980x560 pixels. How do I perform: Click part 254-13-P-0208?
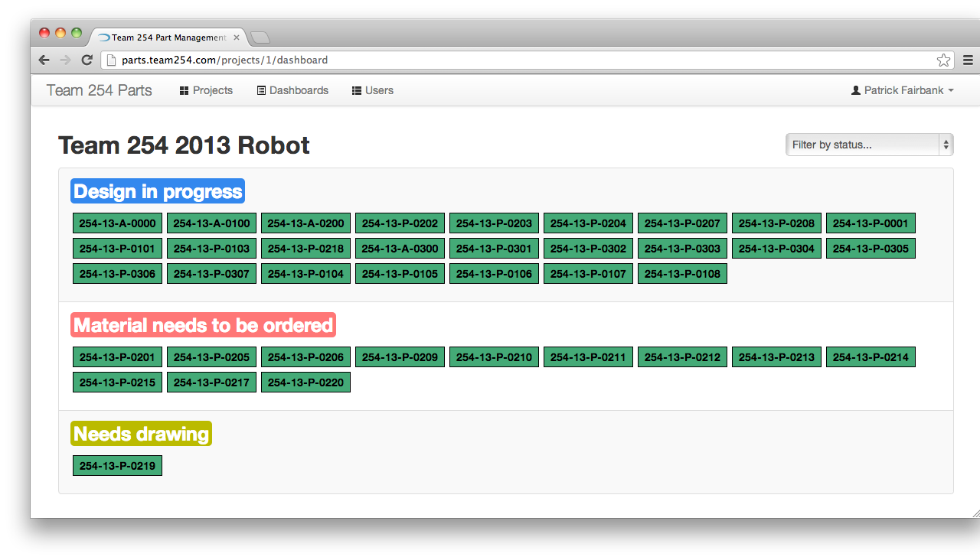(x=776, y=223)
